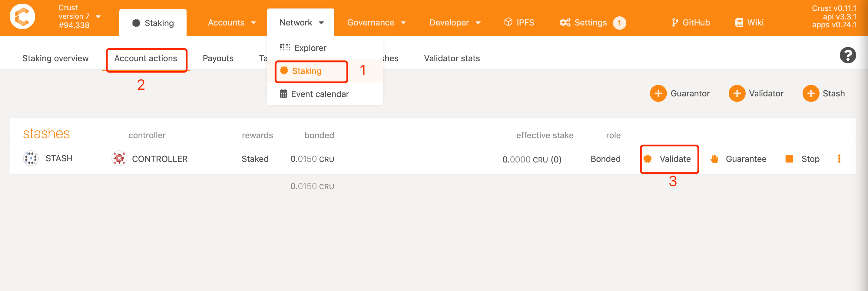
Task: Click the Guarantee button for STASH
Action: [738, 159]
